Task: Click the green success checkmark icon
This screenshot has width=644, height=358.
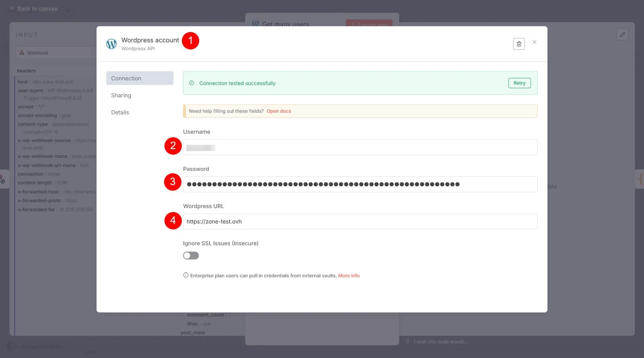Action: pyautogui.click(x=192, y=83)
